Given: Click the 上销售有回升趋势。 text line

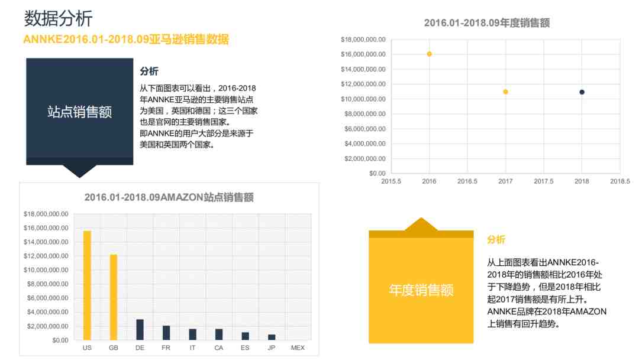Looking at the screenshot, I should point(524,324).
